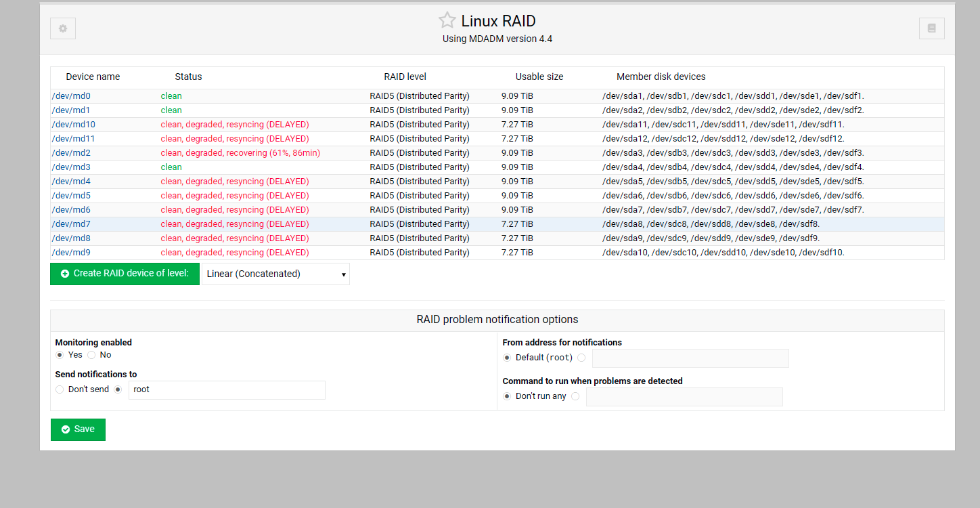Image resolution: width=980 pixels, height=508 pixels.
Task: Open /dev/md0 device link
Action: click(71, 96)
